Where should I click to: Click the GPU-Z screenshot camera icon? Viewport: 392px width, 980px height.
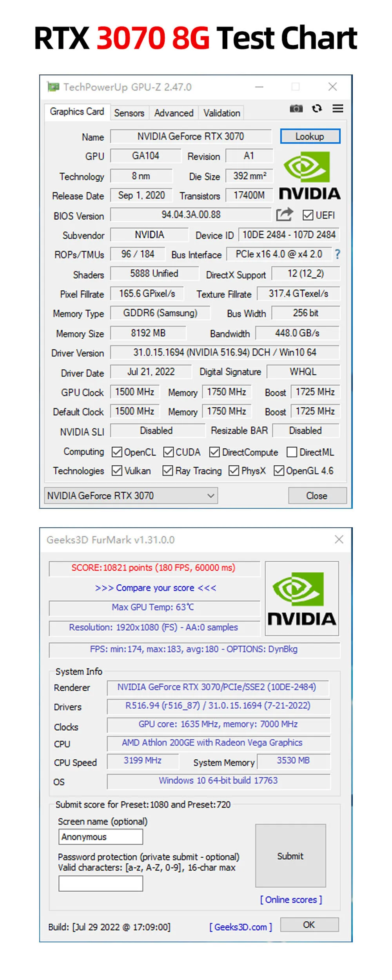pyautogui.click(x=296, y=109)
